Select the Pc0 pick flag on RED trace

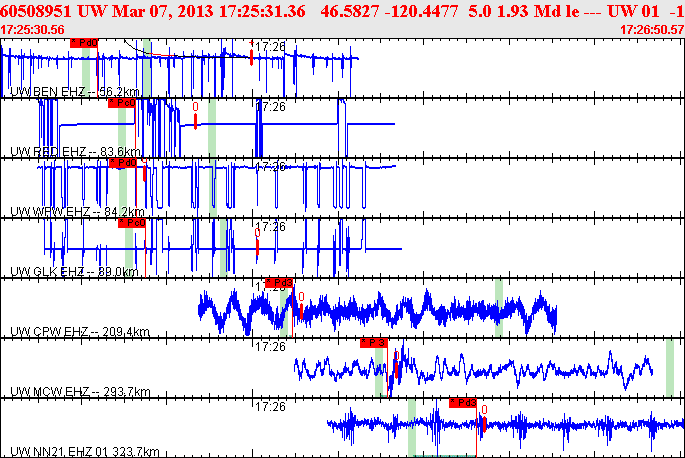[x=122, y=103]
